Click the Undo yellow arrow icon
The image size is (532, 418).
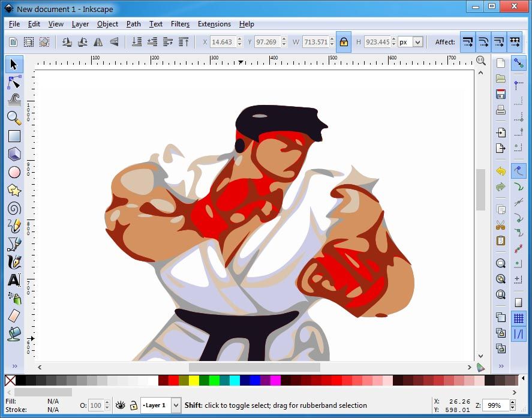[501, 171]
